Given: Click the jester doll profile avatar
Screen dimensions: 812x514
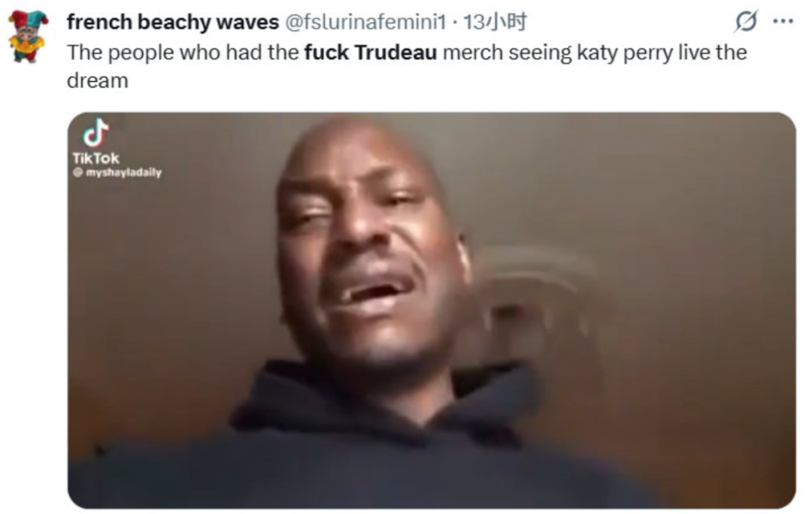Looking at the screenshot, I should [x=28, y=36].
